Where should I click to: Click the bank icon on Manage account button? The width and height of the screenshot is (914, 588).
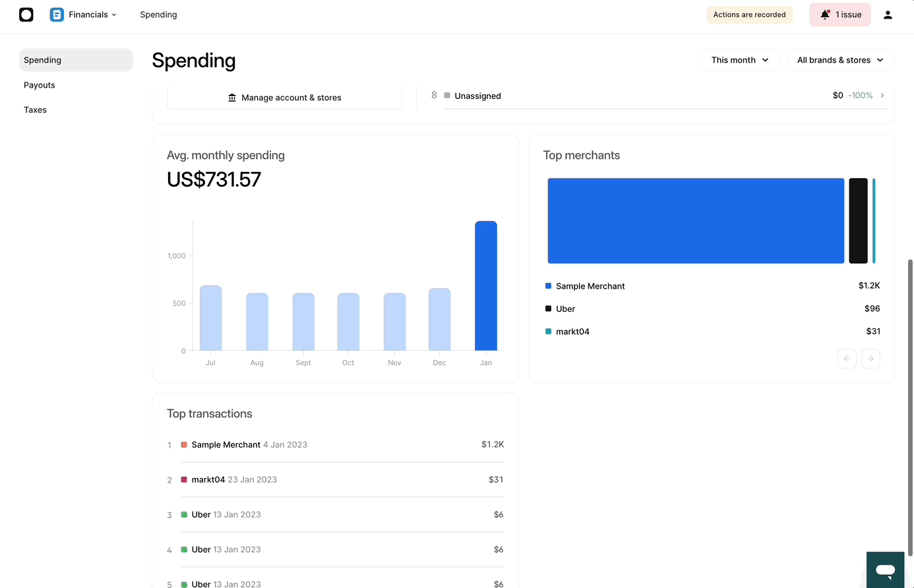pyautogui.click(x=232, y=98)
